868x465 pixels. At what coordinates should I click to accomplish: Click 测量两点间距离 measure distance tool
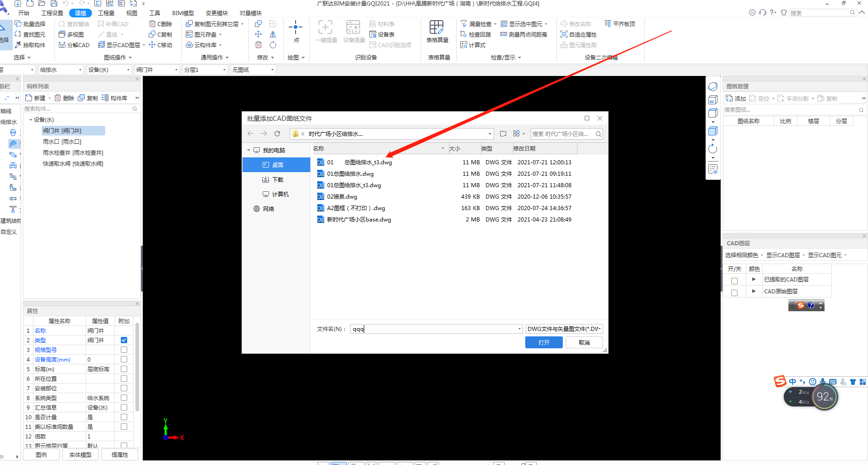pos(523,34)
